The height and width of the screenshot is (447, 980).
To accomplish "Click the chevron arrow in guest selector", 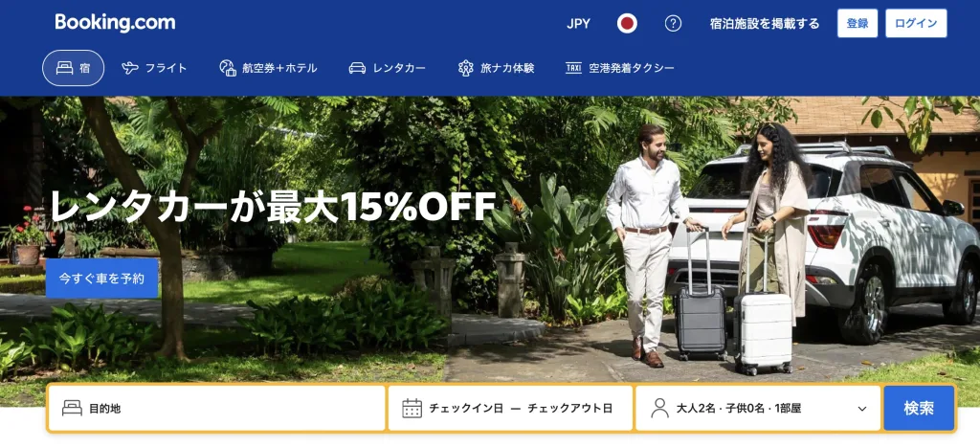I will (862, 409).
